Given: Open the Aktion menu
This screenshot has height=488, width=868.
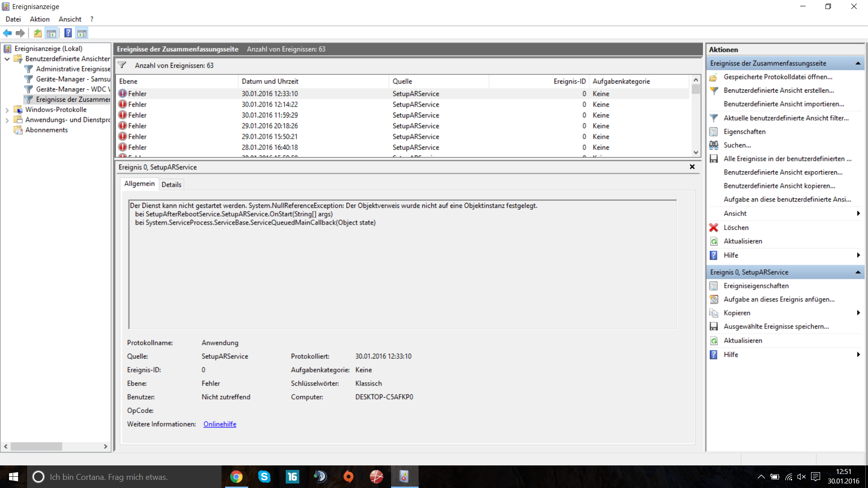Looking at the screenshot, I should [40, 19].
